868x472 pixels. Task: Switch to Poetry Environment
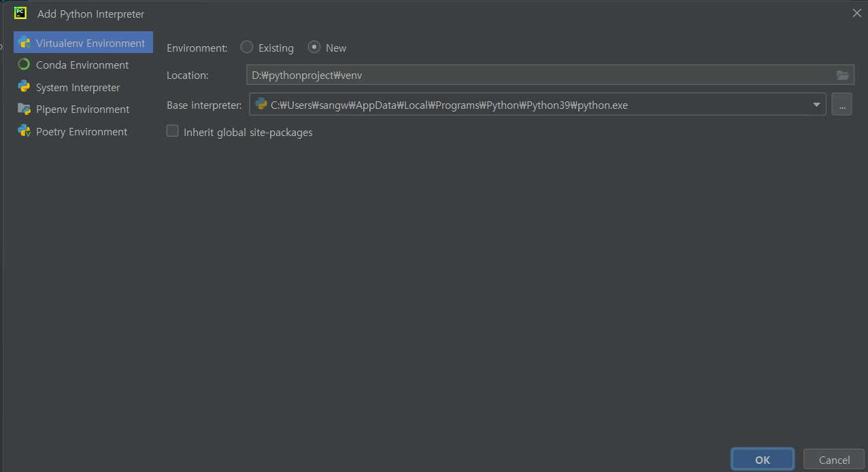[x=82, y=132]
